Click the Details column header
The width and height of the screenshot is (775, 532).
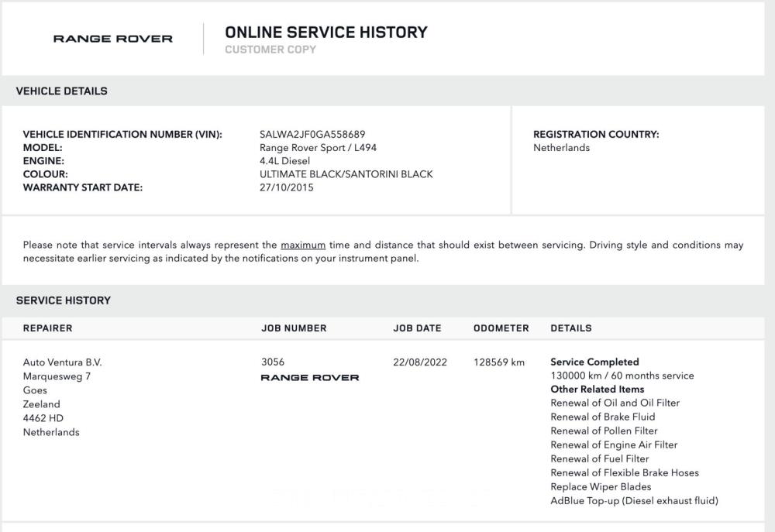tap(570, 328)
